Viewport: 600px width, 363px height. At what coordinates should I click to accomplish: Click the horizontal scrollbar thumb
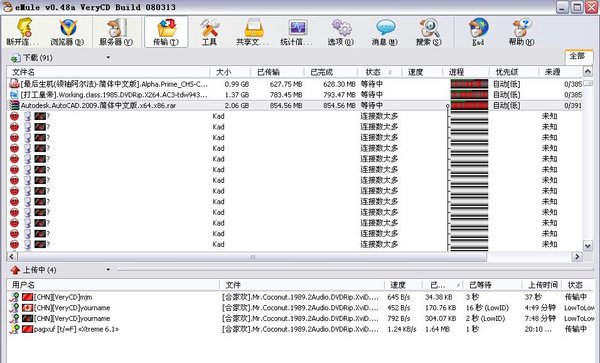(x=253, y=257)
